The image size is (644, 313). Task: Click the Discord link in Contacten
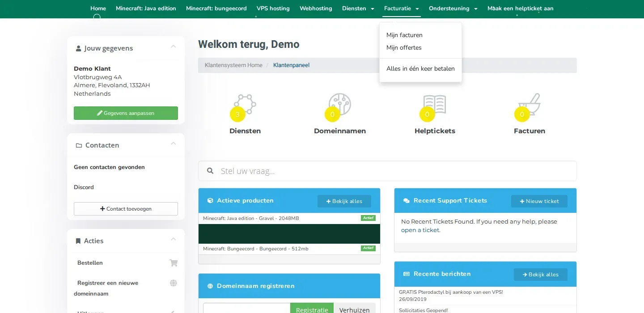[x=84, y=187]
